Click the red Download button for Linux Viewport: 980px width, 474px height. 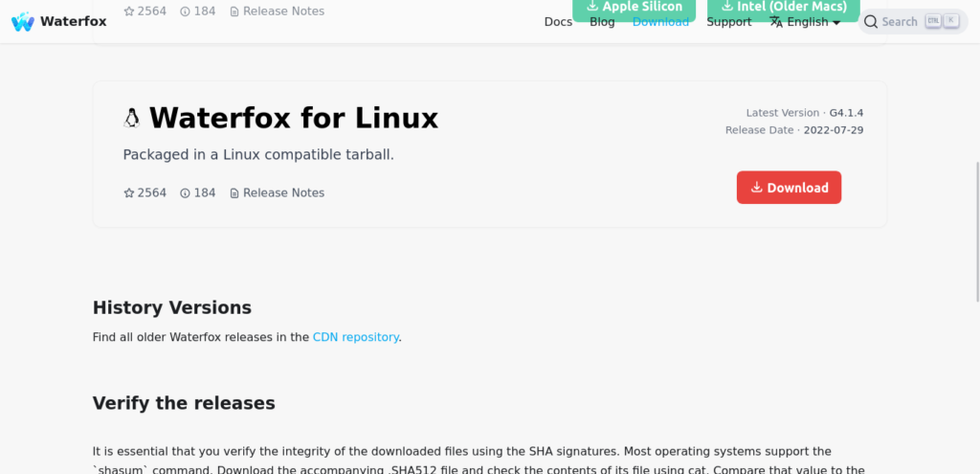(789, 188)
